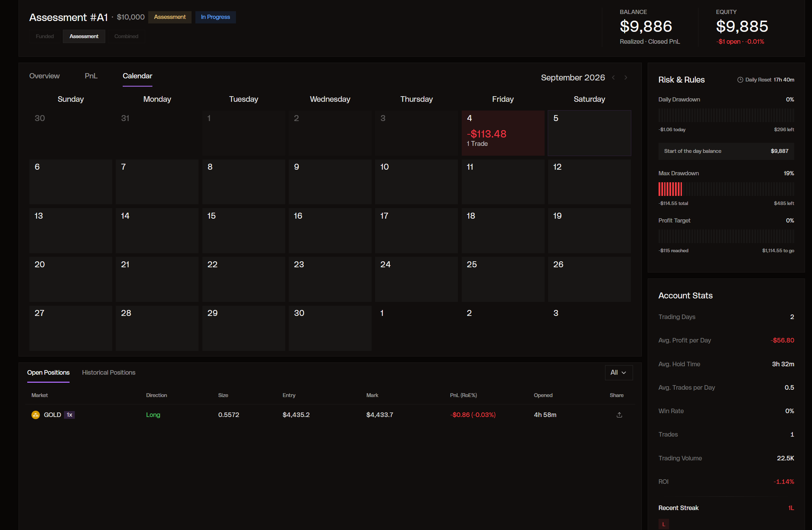Click the Daily Reset clock icon
Screen dimensions: 812x530
pyautogui.click(x=740, y=80)
